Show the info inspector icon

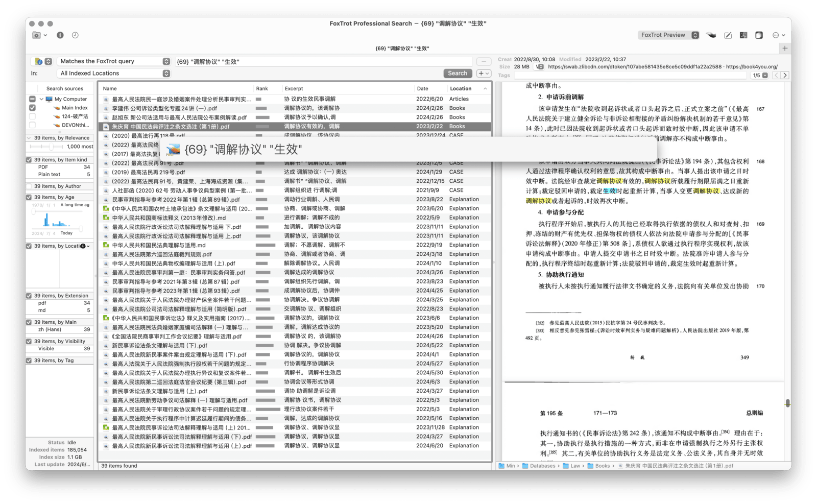point(60,35)
